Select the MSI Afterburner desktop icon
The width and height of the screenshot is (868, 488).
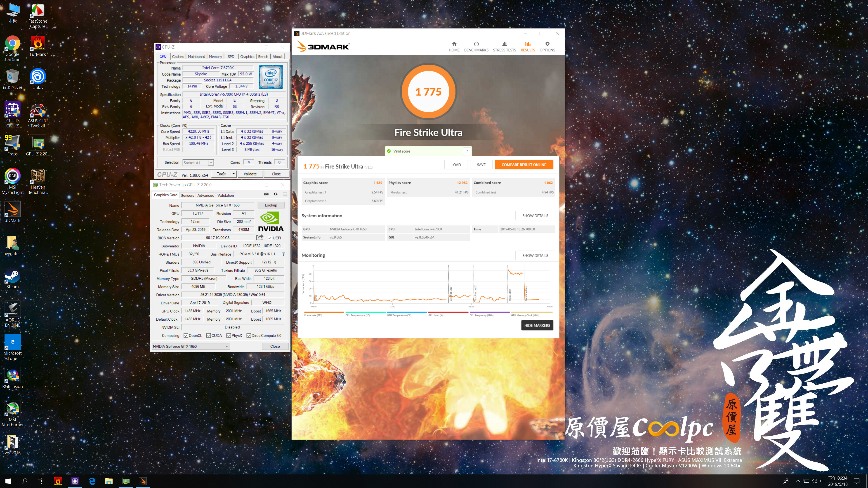coord(12,414)
